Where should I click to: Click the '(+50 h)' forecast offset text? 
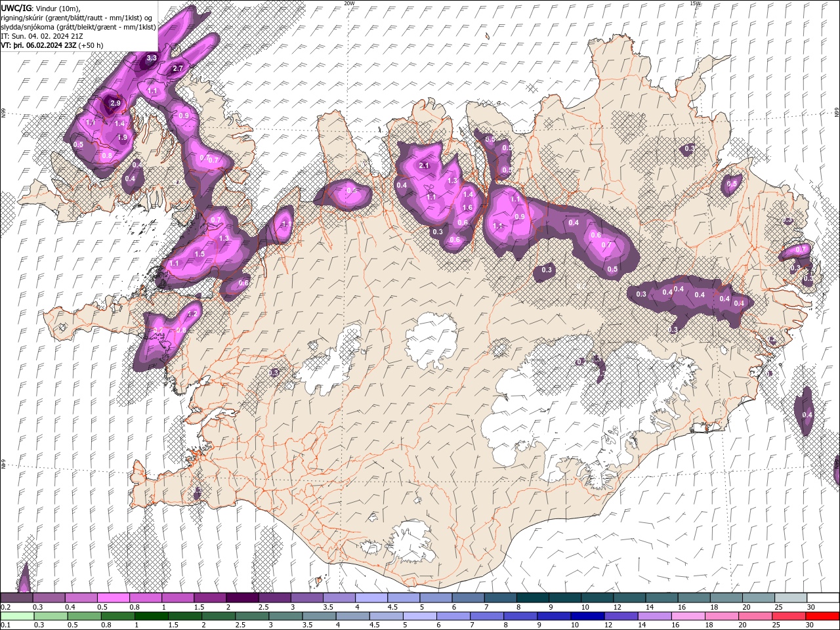coord(91,45)
